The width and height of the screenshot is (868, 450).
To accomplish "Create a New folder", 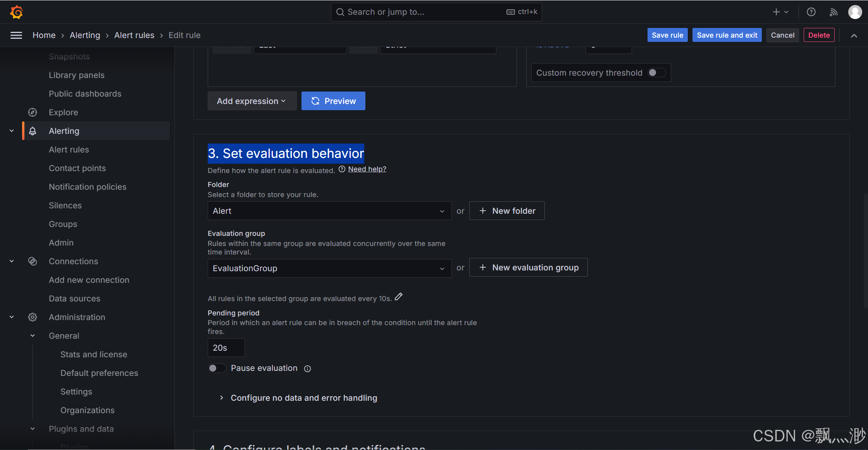I will pos(507,211).
